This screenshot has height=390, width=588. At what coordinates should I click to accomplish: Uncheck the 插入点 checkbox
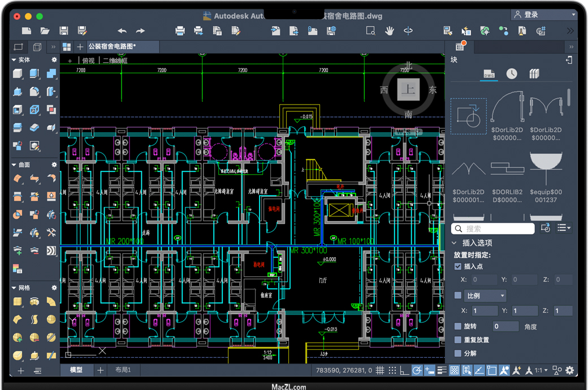tap(458, 266)
